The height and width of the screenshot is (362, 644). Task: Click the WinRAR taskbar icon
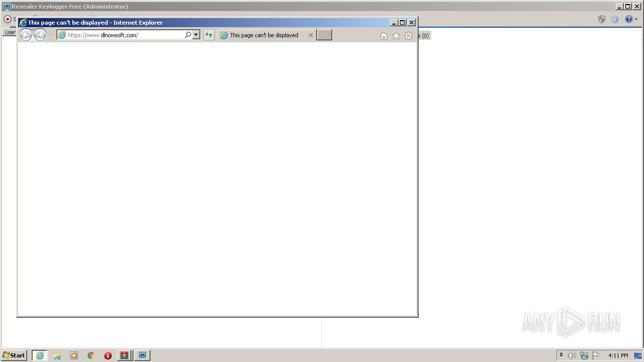(124, 355)
